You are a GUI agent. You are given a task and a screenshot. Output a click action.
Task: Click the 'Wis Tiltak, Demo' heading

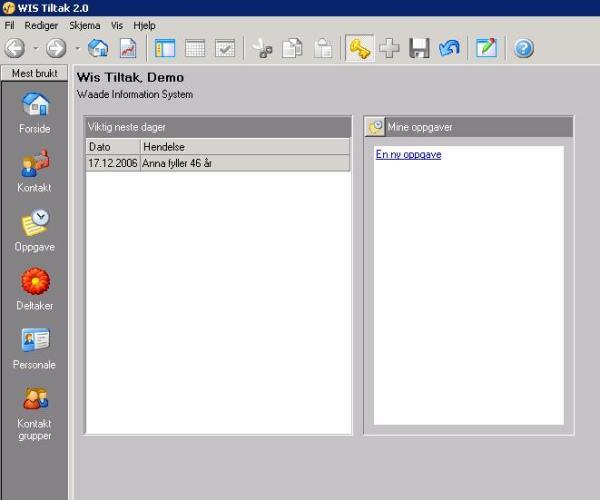[130, 78]
